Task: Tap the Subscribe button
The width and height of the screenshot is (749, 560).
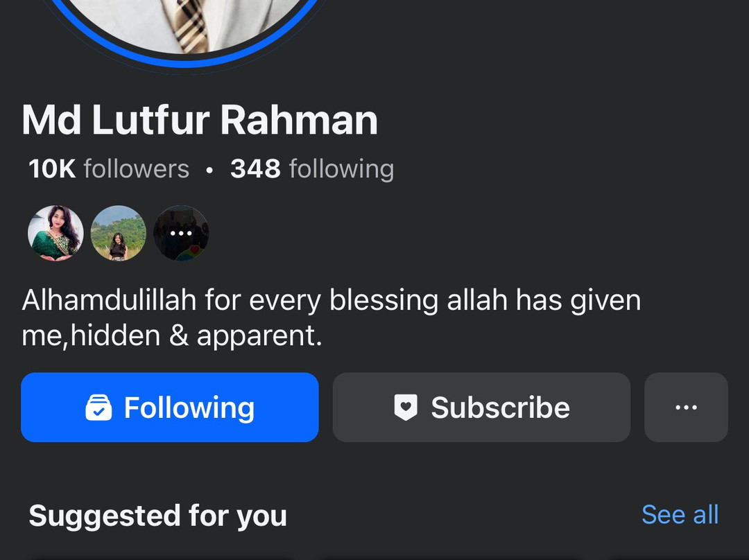Action: (x=481, y=408)
